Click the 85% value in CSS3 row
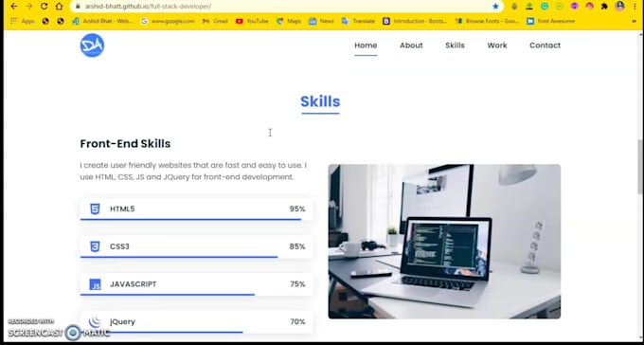This screenshot has width=644, height=345. point(297,246)
